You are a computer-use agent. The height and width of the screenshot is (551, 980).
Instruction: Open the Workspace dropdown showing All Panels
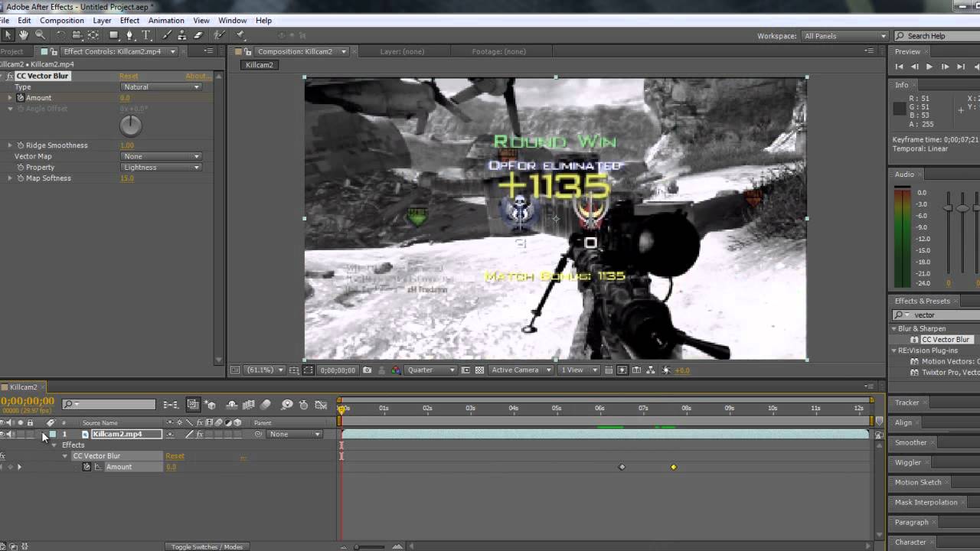tap(844, 36)
